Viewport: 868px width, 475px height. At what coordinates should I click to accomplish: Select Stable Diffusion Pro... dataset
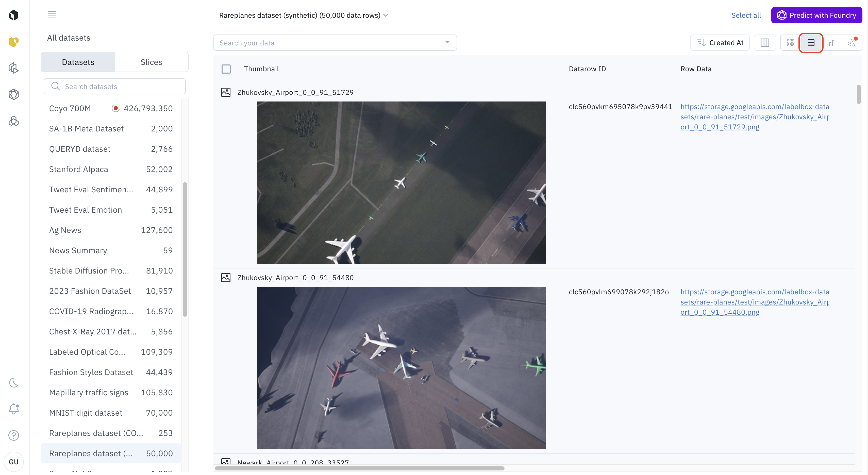coord(110,271)
